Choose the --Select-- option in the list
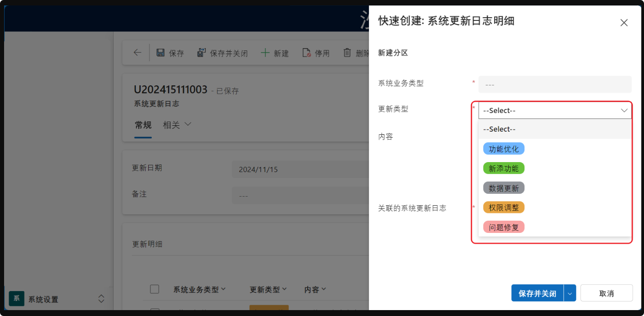 [555, 129]
